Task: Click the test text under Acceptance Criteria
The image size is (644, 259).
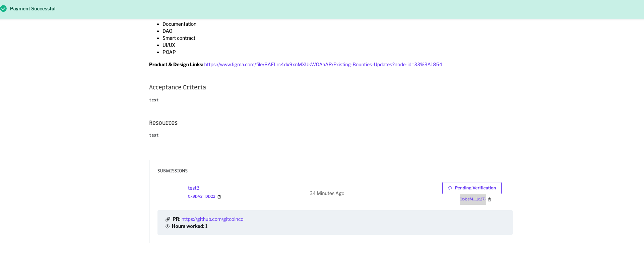Action: pos(154,100)
